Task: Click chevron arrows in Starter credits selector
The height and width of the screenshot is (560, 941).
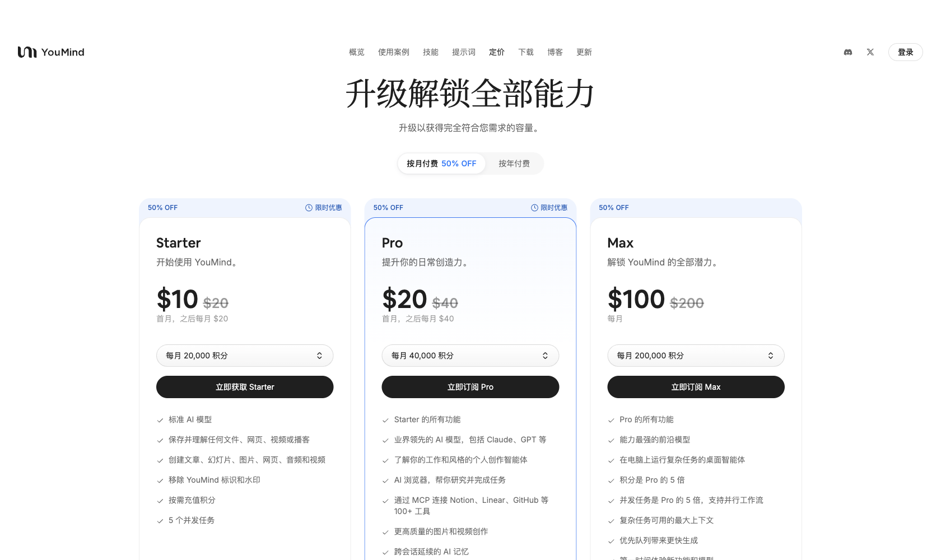Action: coord(319,356)
